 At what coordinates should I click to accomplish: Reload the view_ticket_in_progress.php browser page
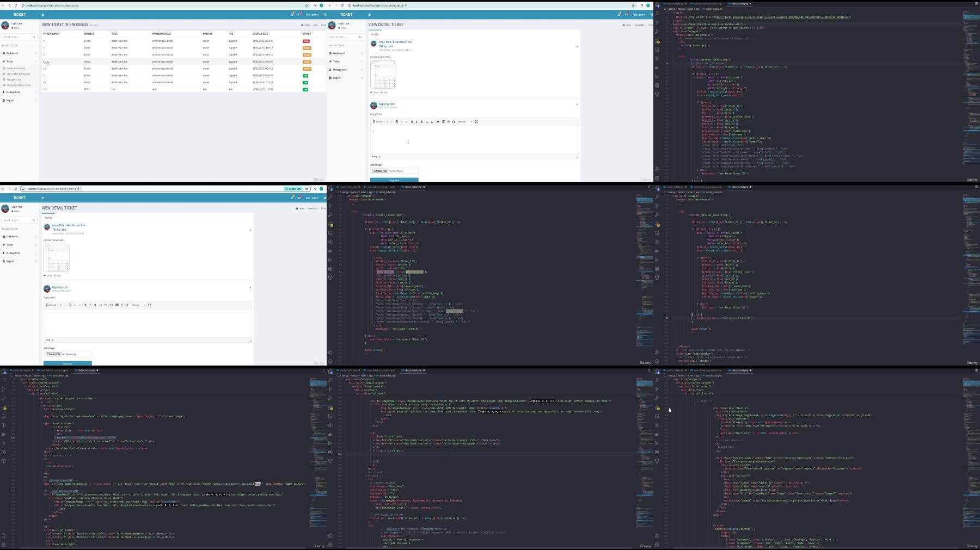click(x=16, y=5)
